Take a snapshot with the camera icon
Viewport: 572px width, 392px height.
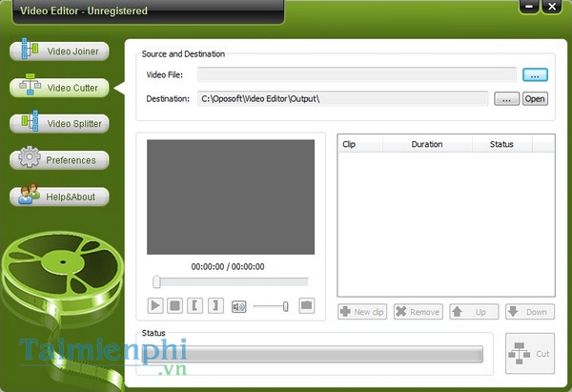pyautogui.click(x=306, y=305)
